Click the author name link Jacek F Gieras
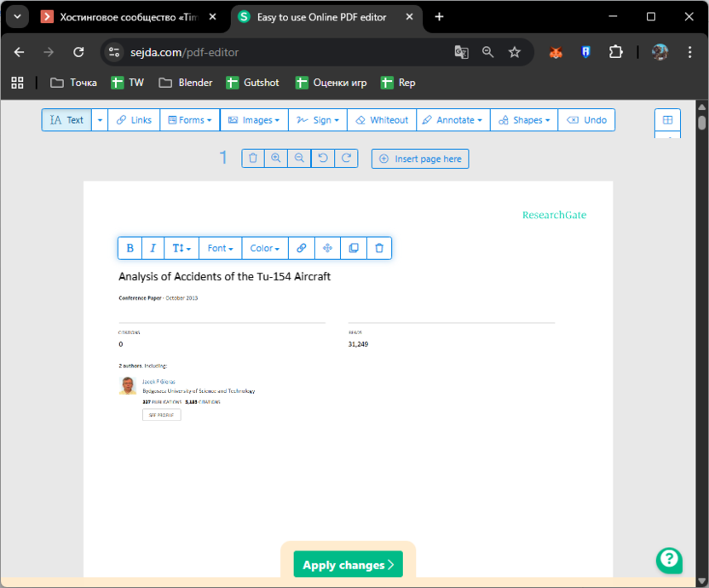 159,382
